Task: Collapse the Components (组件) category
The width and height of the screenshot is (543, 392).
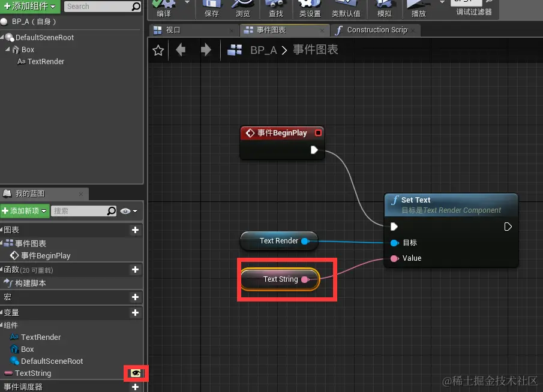Action: (2, 325)
